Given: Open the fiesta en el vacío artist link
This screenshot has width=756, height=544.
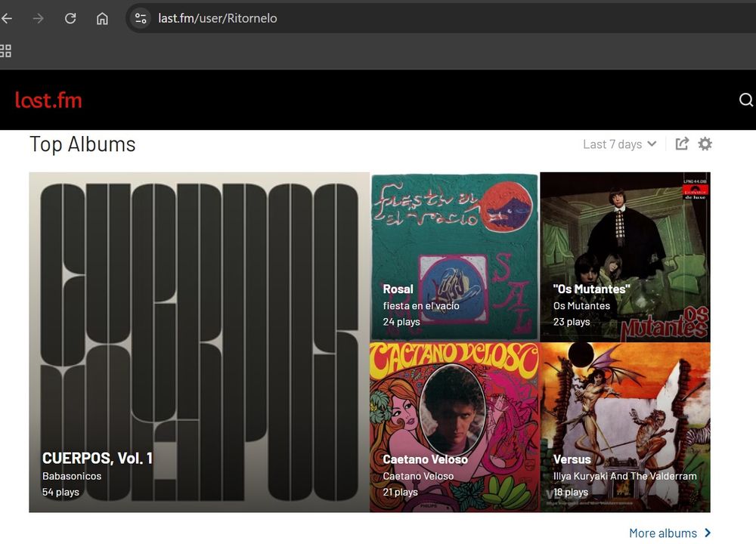Looking at the screenshot, I should (x=421, y=305).
